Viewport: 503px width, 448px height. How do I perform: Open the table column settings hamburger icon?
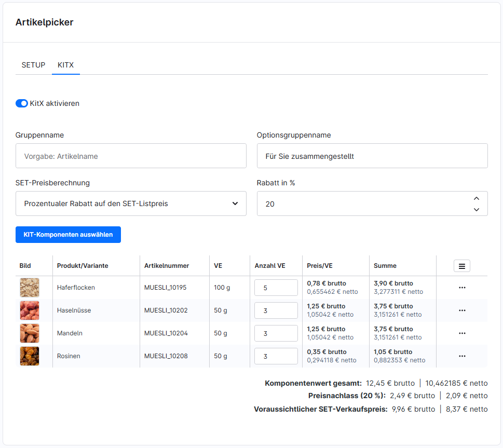[x=461, y=266]
